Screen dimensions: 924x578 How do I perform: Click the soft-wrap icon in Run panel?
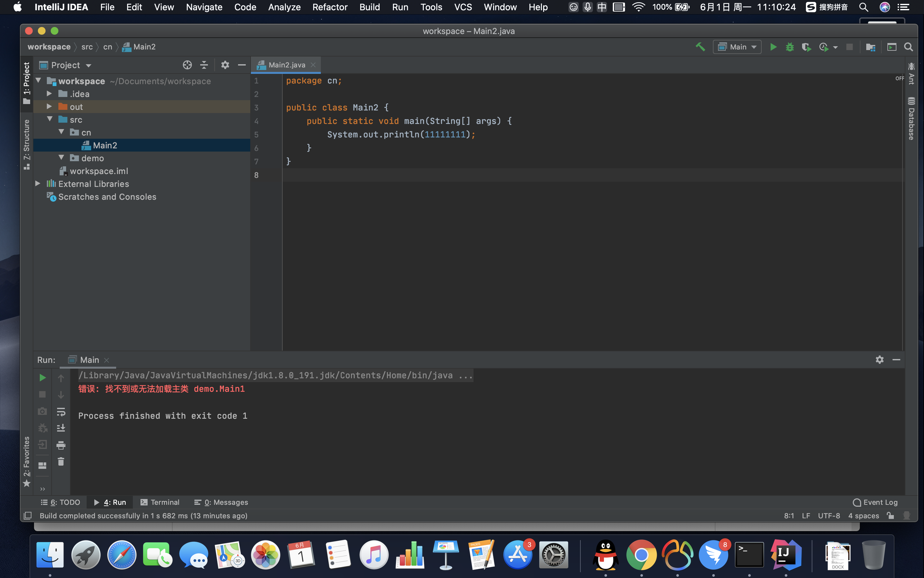[61, 412]
